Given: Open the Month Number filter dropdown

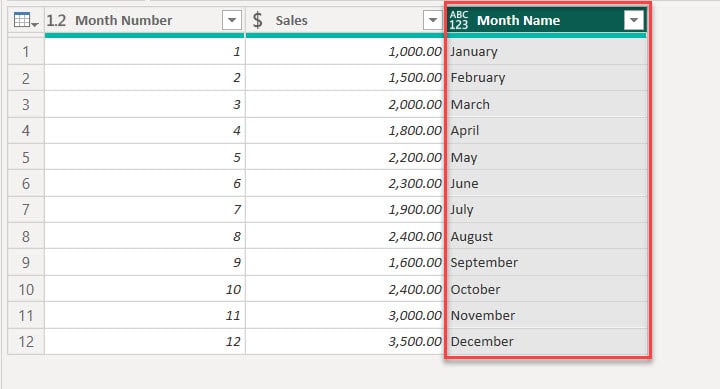Looking at the screenshot, I should (232, 20).
